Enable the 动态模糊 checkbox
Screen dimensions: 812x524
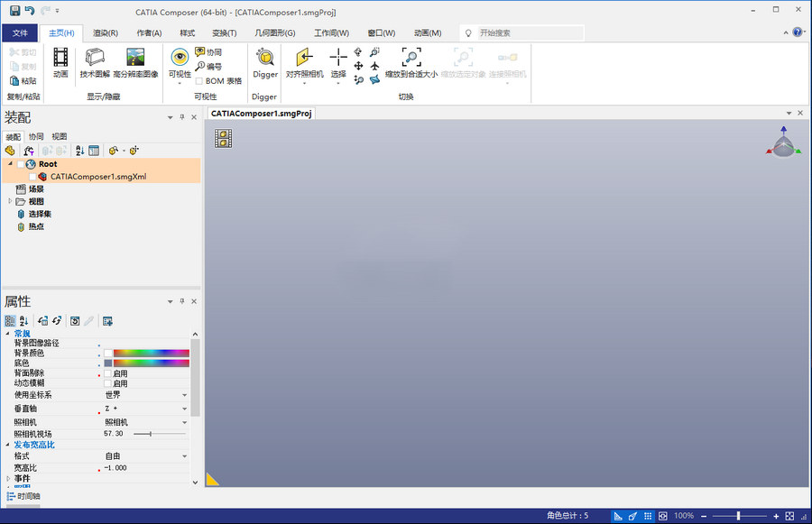pos(107,383)
